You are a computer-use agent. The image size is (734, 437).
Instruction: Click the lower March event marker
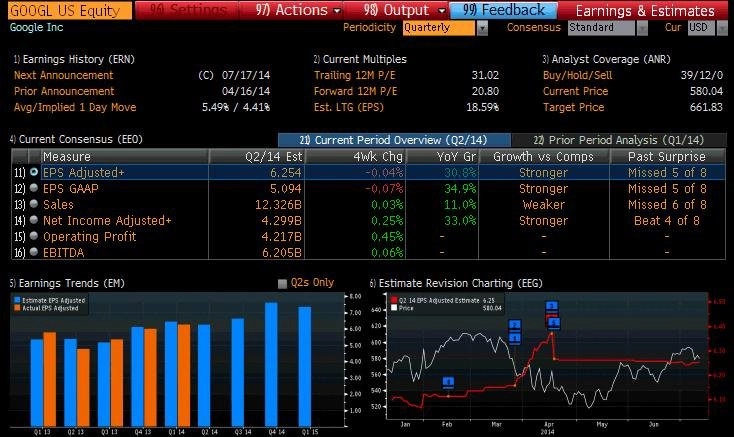tap(514, 338)
